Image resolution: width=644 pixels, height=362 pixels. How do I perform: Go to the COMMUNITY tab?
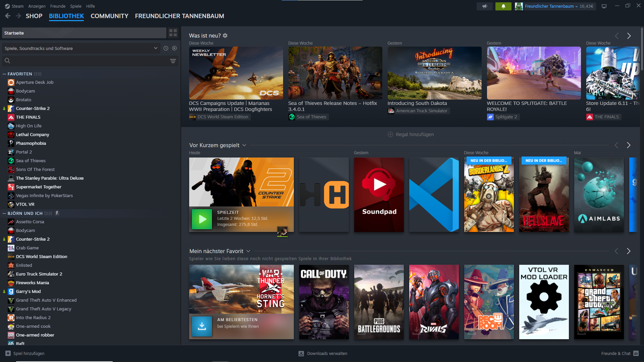click(x=109, y=16)
